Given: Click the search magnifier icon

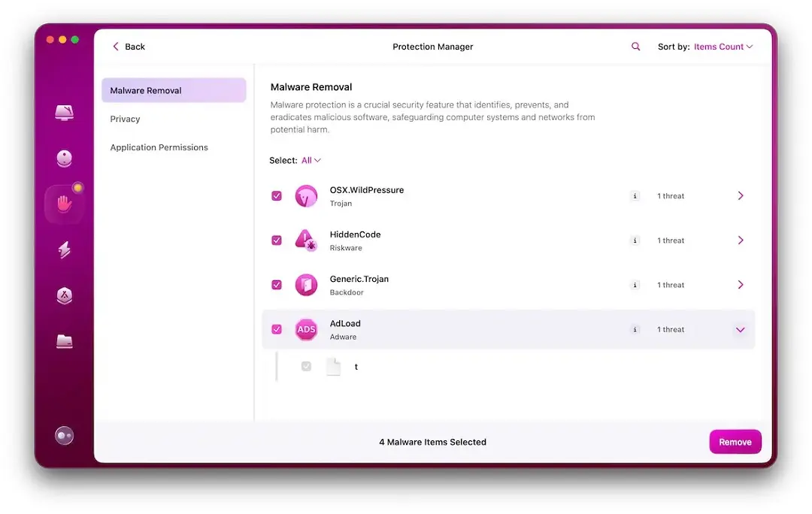Looking at the screenshot, I should 635,47.
